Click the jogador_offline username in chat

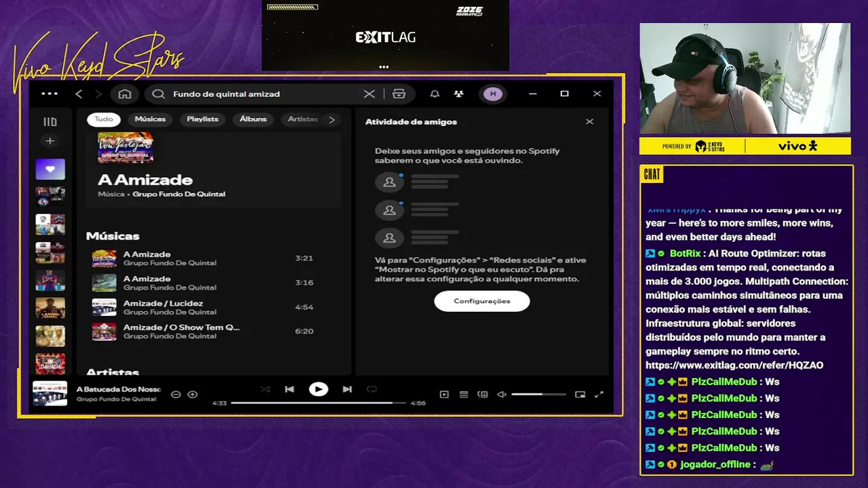[x=715, y=464]
